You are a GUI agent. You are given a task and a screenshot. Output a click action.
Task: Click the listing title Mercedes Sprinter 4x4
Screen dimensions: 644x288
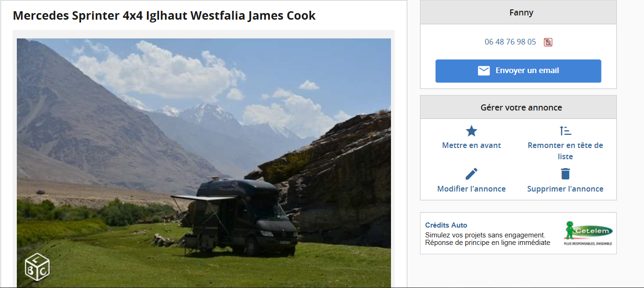tap(164, 15)
